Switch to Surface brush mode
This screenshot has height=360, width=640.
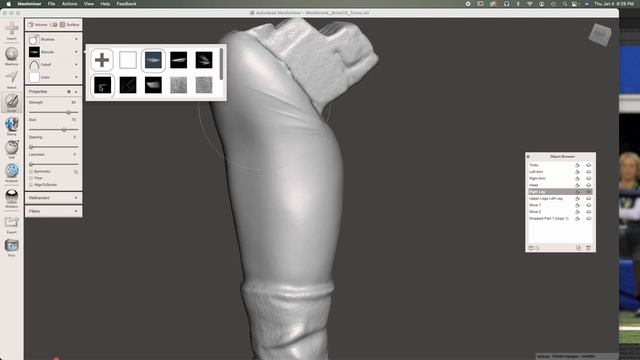(70, 24)
